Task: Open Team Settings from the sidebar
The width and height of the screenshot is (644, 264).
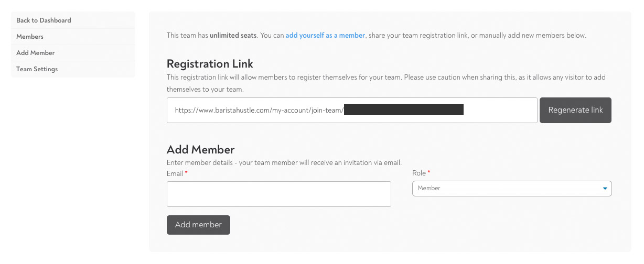Action: point(73,69)
